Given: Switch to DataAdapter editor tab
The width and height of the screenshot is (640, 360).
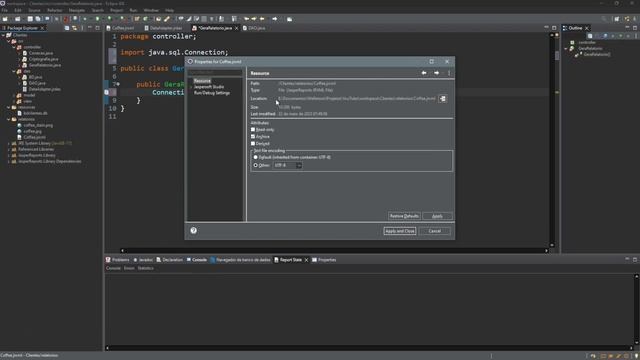Looking at the screenshot, I should [163, 28].
